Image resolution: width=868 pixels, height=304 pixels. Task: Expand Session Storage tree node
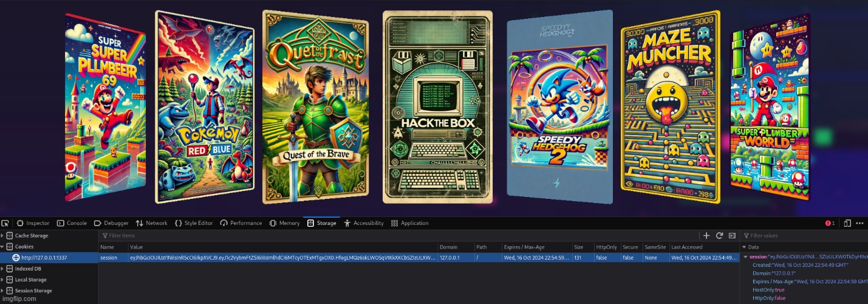tap(2, 291)
